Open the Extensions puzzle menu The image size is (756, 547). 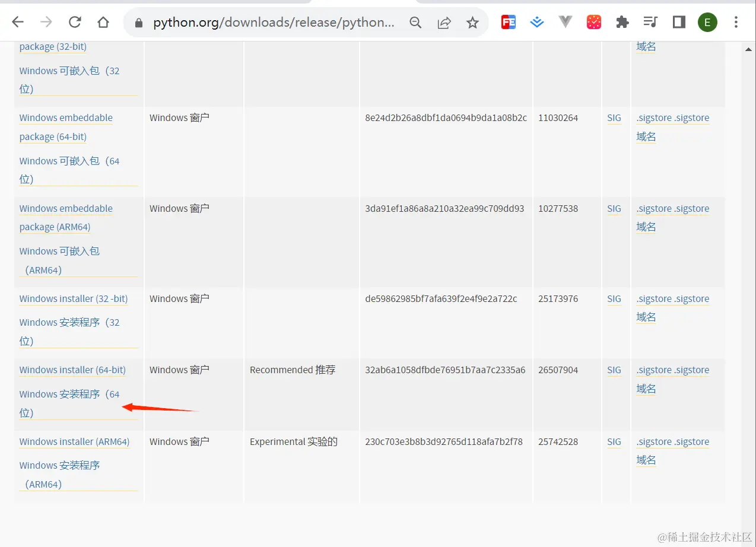click(x=622, y=23)
